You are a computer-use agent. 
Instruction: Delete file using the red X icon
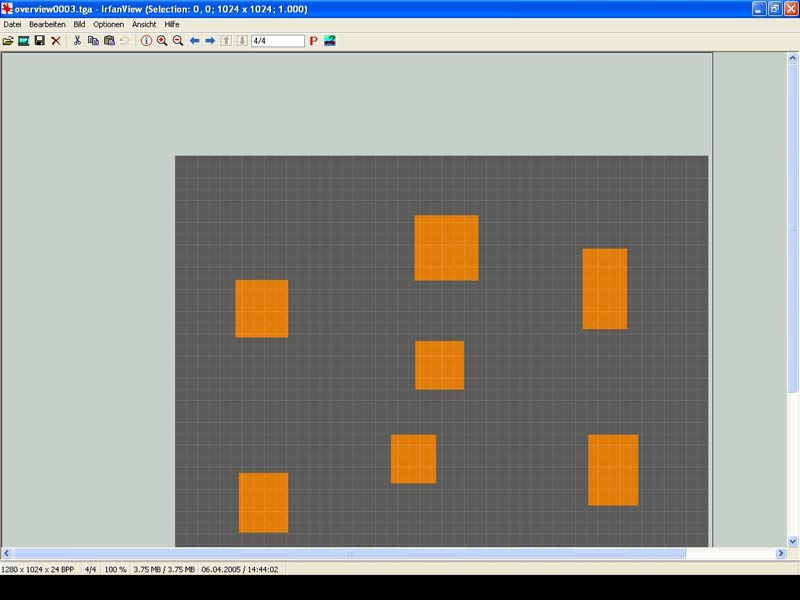point(56,41)
